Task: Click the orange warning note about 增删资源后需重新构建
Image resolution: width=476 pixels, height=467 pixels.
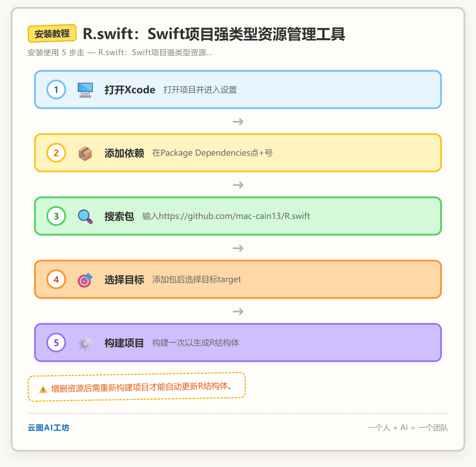Action: coord(137,387)
